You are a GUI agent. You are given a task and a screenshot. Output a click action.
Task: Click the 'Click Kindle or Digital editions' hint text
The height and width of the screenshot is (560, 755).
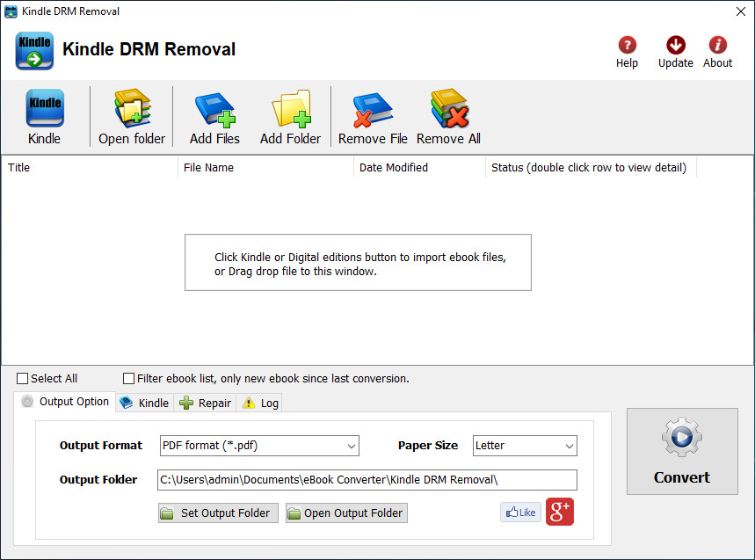(x=360, y=264)
